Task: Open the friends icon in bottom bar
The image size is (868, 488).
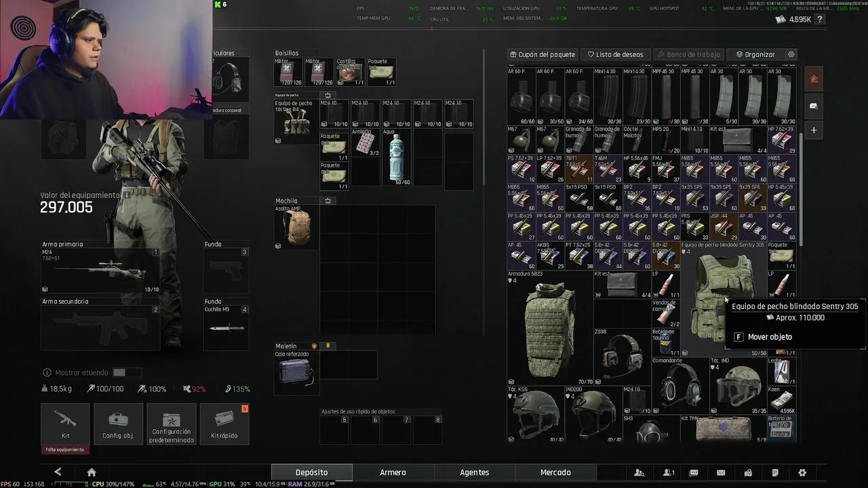Action: coord(639,472)
